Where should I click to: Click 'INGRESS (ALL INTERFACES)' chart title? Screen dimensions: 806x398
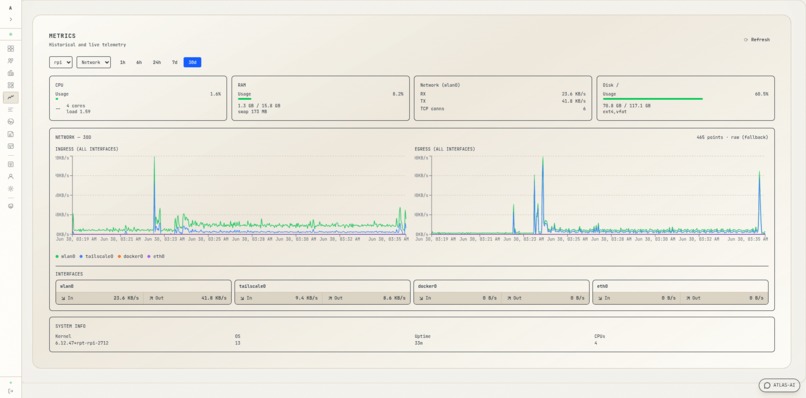(87, 149)
